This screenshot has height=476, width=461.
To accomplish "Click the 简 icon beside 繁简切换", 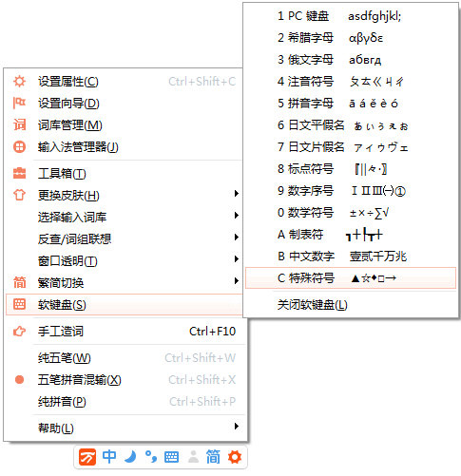I will pos(19,282).
